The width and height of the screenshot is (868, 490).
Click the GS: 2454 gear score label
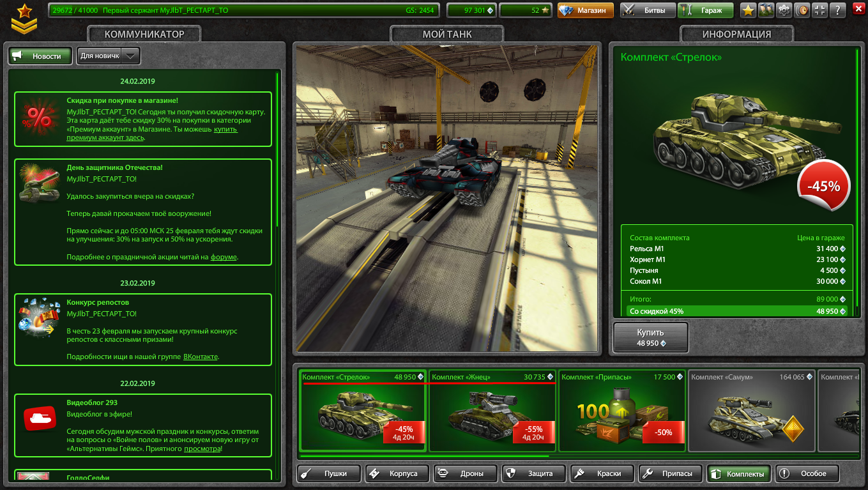[x=420, y=10]
